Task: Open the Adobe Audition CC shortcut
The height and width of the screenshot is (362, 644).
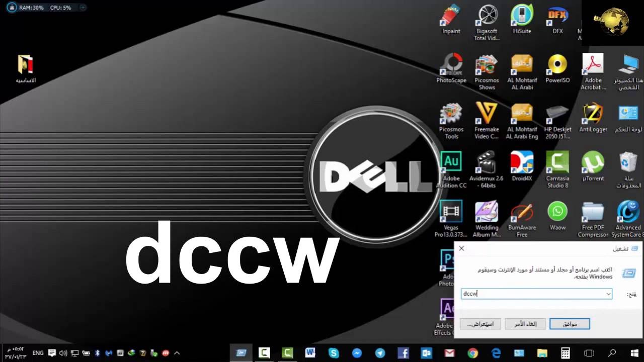Action: click(451, 170)
